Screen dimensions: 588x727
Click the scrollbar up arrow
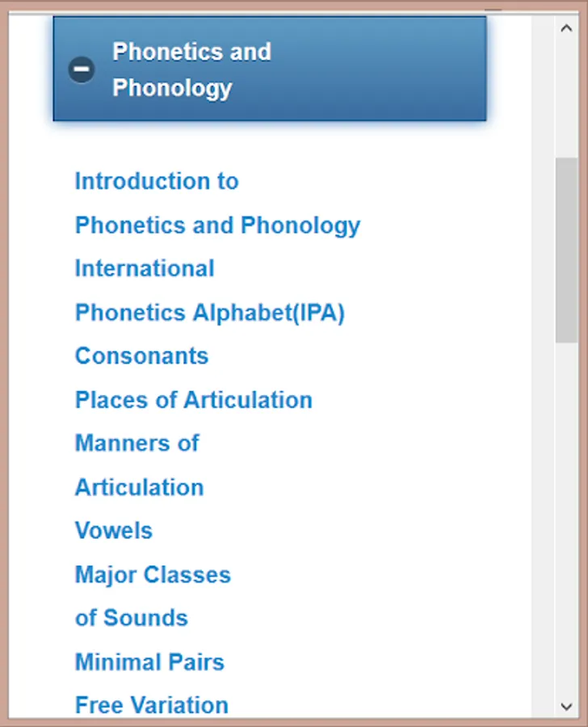(566, 28)
